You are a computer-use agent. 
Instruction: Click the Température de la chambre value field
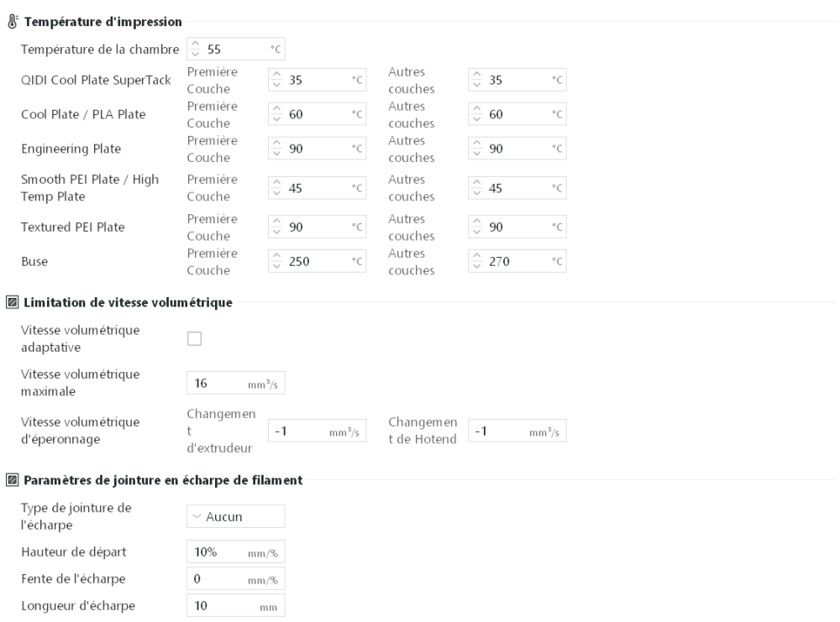click(227, 49)
